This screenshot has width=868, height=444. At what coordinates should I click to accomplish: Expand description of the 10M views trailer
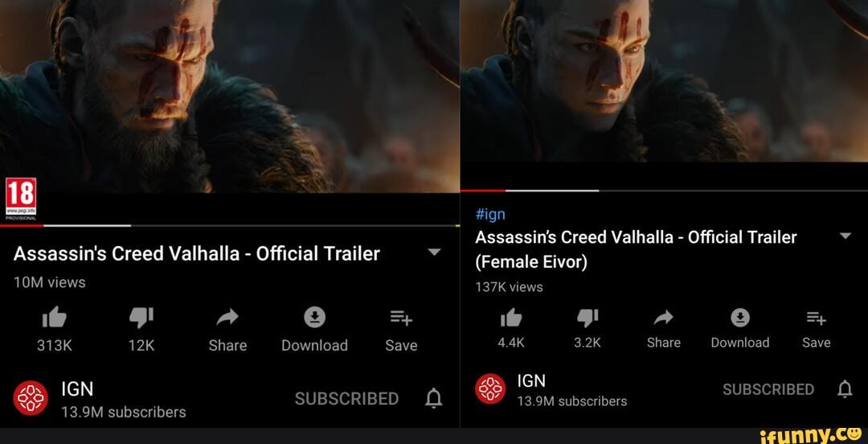click(435, 253)
